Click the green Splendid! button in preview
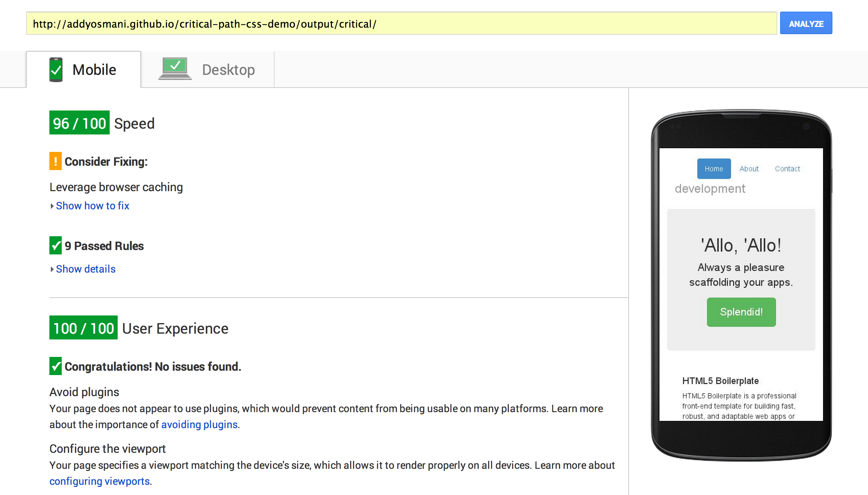This screenshot has height=495, width=868. pyautogui.click(x=741, y=312)
